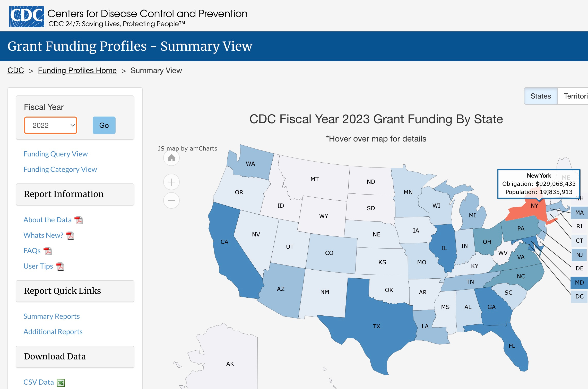Select the States tab
The height and width of the screenshot is (389, 588).
click(x=541, y=96)
